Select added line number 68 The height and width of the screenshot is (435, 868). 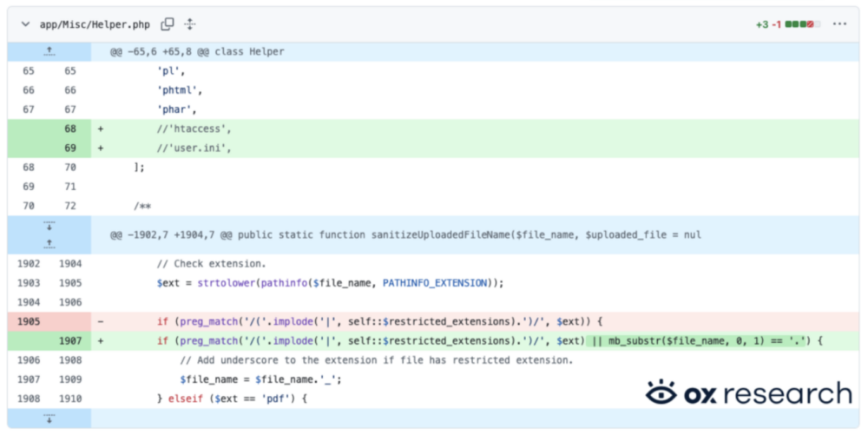click(69, 129)
